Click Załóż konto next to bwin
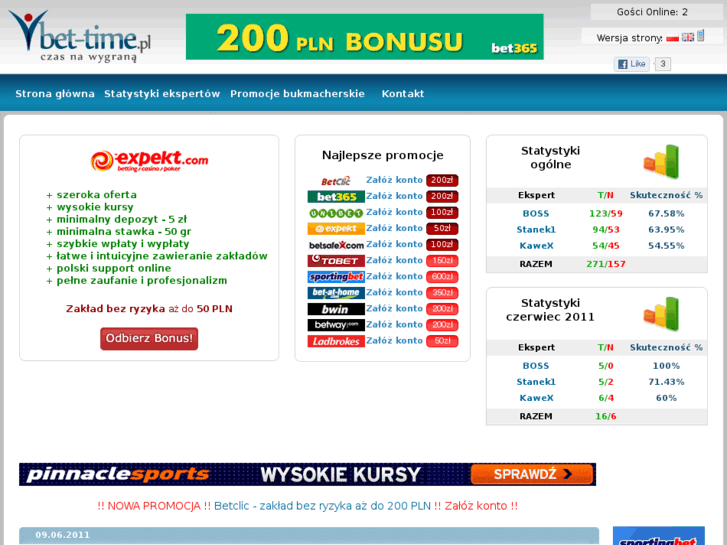This screenshot has height=545, width=727. [394, 308]
